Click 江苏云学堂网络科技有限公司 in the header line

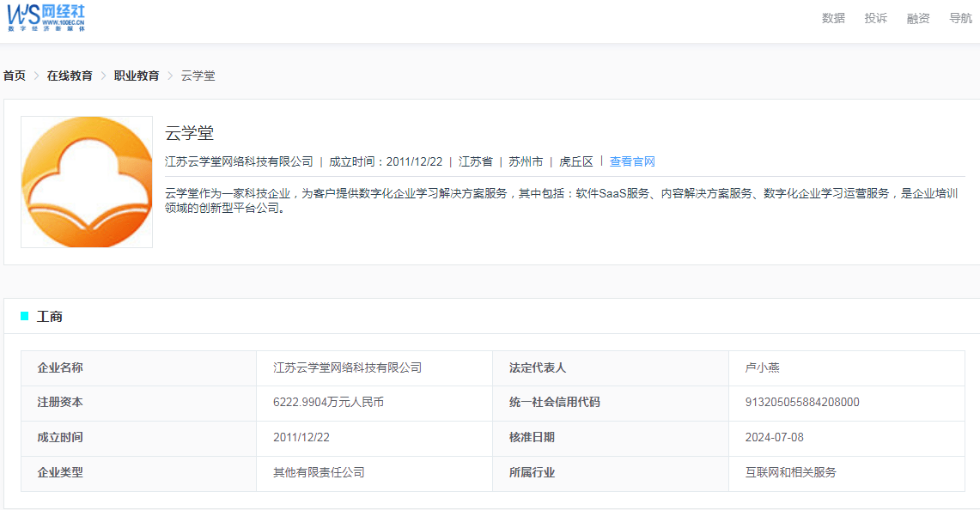[x=239, y=161]
